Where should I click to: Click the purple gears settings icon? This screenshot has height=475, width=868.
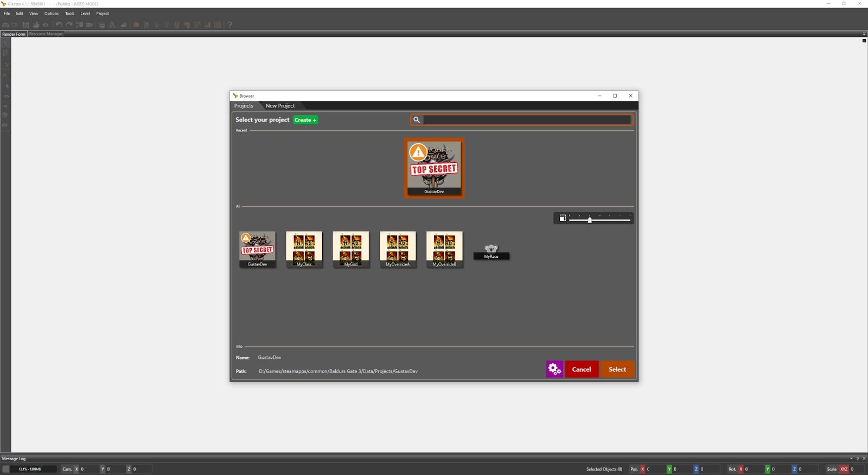click(554, 369)
